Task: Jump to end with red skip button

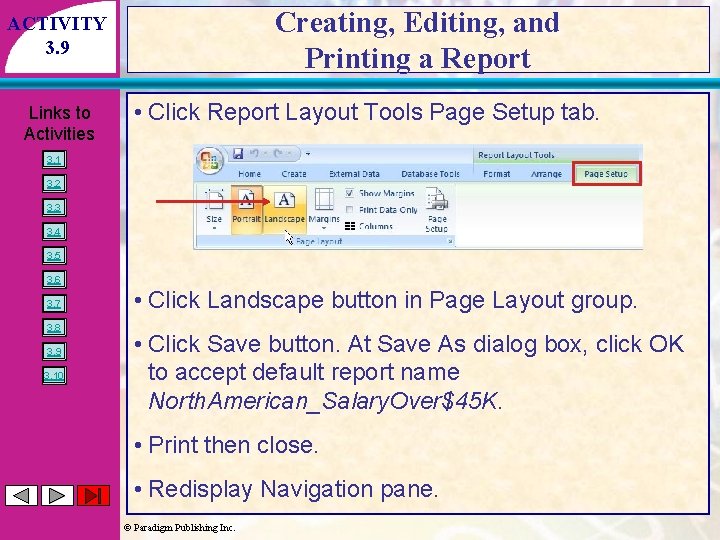Action: point(93,495)
